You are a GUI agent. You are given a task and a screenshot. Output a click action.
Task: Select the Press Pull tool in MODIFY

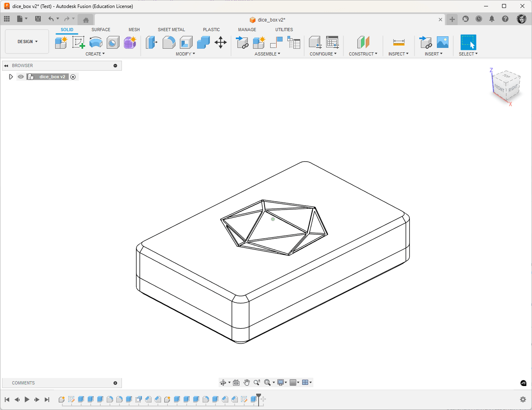pos(151,42)
